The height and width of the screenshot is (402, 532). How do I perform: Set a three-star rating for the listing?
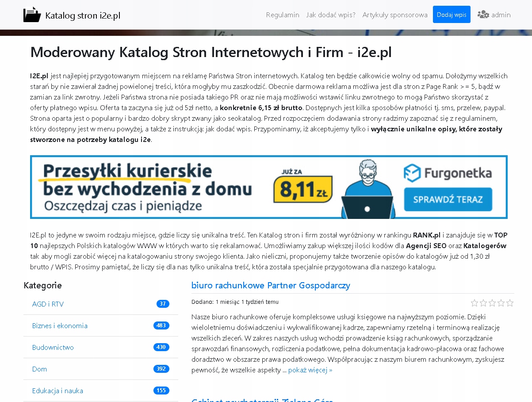(x=492, y=303)
